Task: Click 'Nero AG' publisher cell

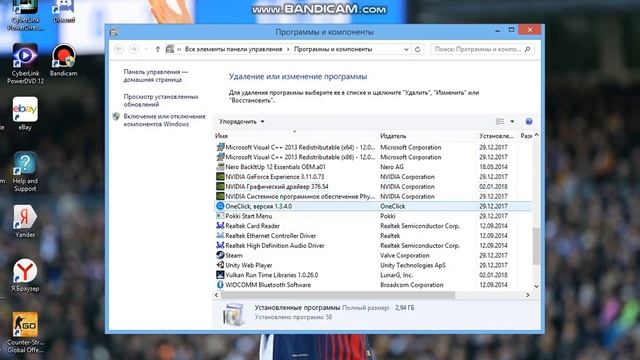Action: (391, 167)
